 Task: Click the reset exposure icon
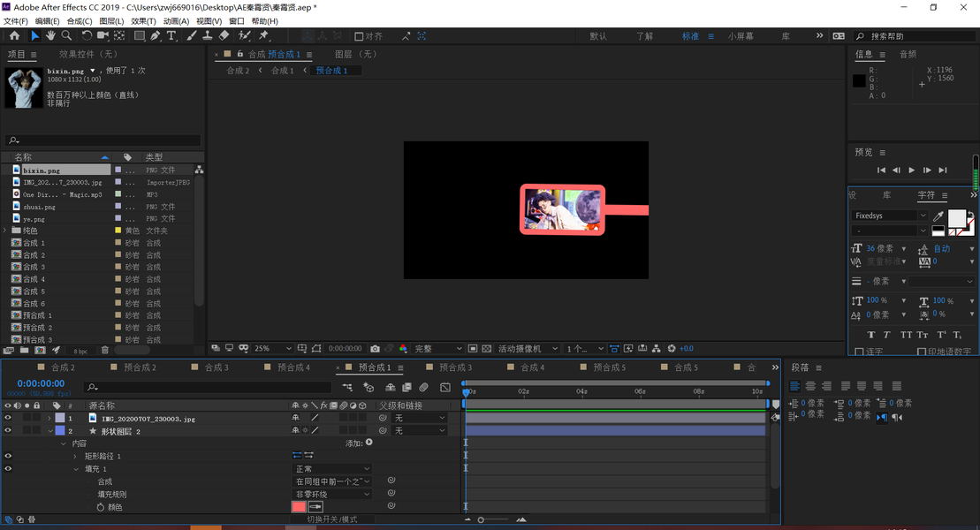(672, 349)
